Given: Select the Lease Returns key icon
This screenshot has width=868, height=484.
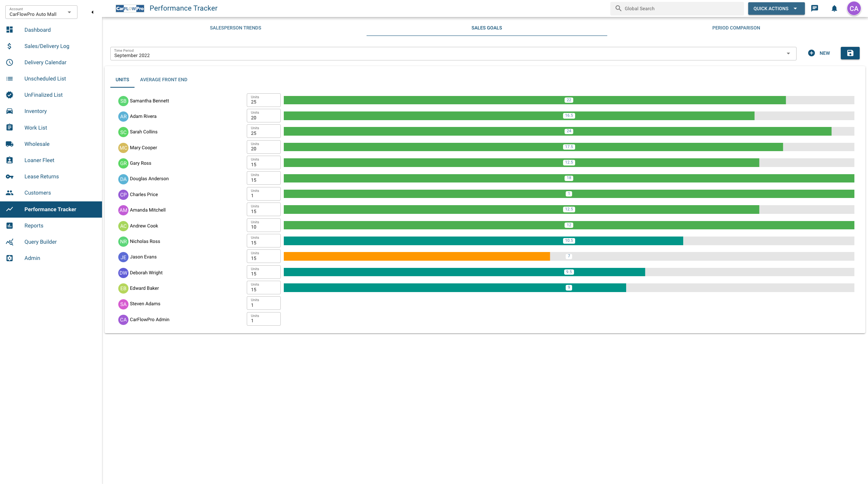Looking at the screenshot, I should [x=9, y=176].
